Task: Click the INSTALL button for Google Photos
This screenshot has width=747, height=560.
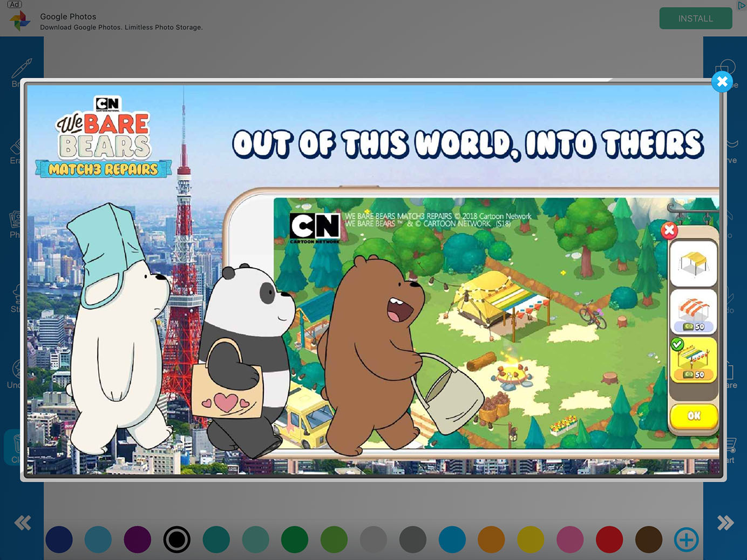Action: tap(695, 18)
